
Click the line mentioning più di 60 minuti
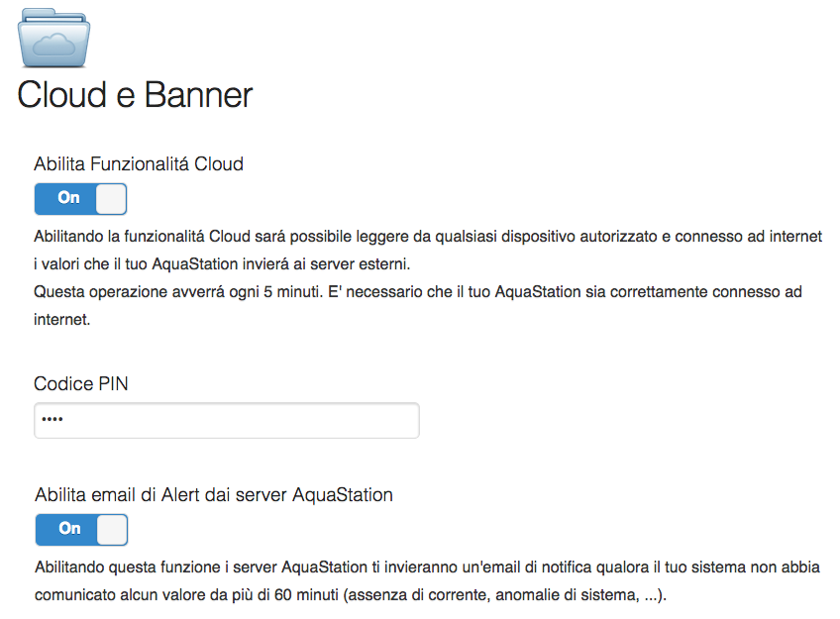351,595
